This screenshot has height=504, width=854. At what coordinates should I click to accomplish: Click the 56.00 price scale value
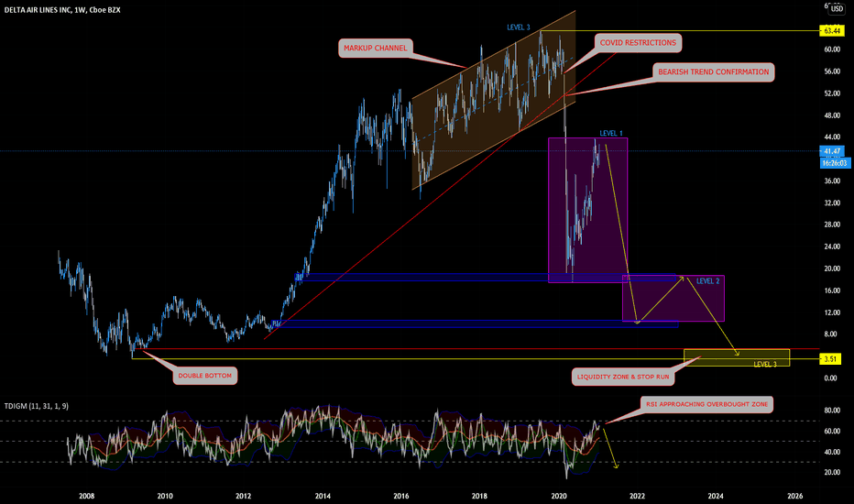[832, 71]
